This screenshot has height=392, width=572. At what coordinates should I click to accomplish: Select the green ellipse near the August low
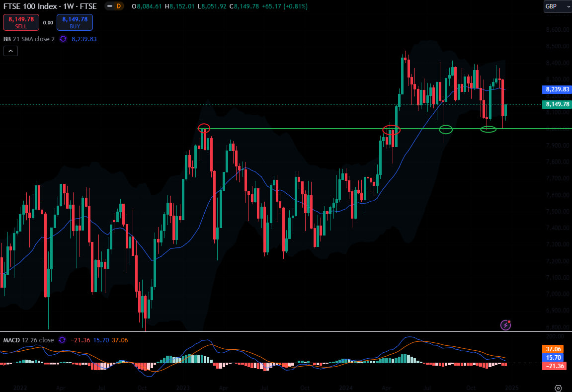click(x=446, y=129)
